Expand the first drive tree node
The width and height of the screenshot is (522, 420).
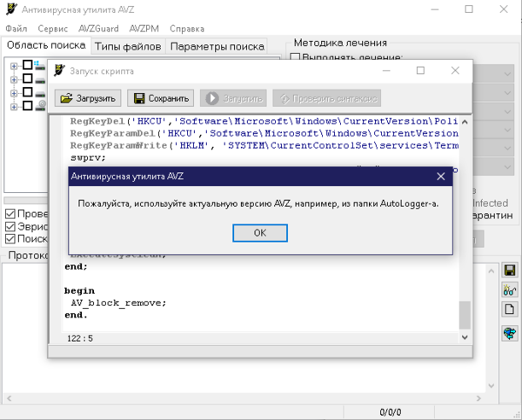pos(14,66)
